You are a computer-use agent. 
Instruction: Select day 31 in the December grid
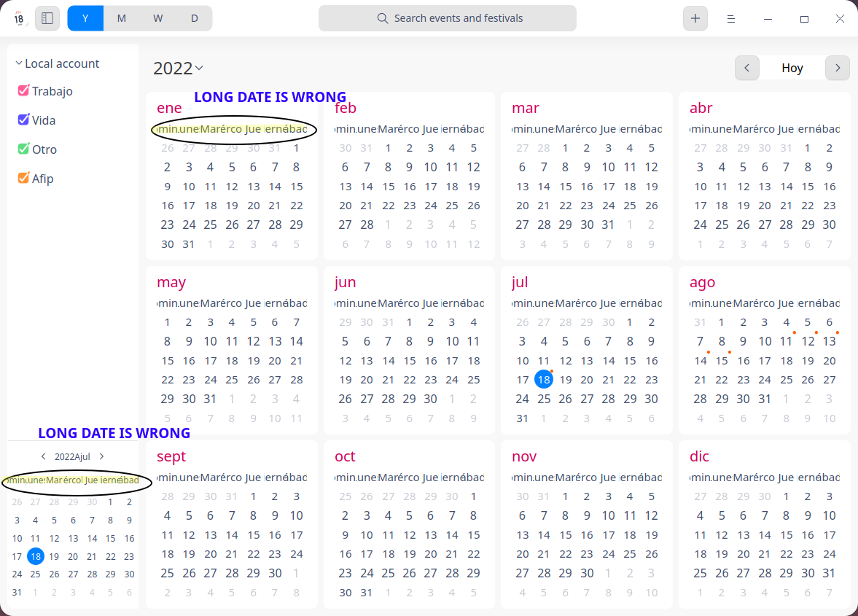(x=829, y=573)
